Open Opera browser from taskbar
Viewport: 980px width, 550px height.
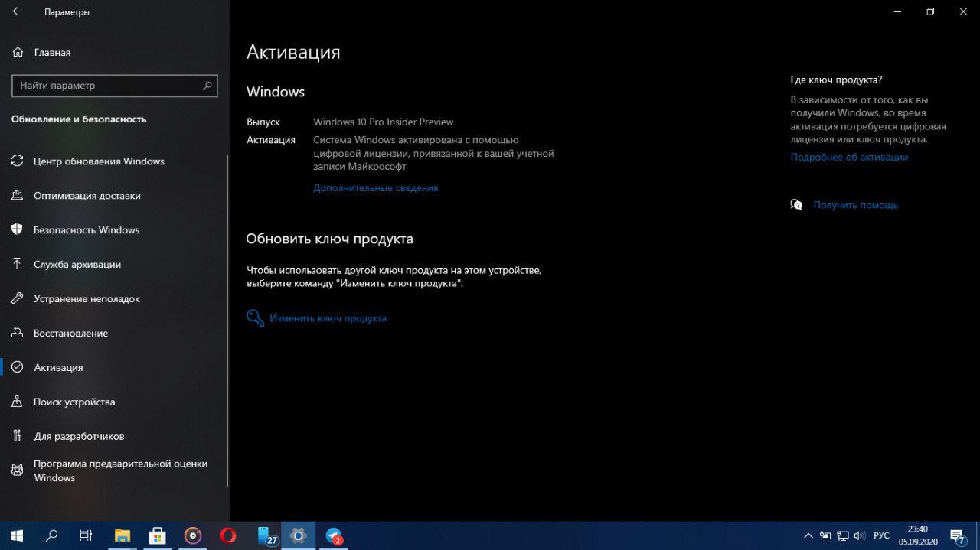pyautogui.click(x=228, y=535)
